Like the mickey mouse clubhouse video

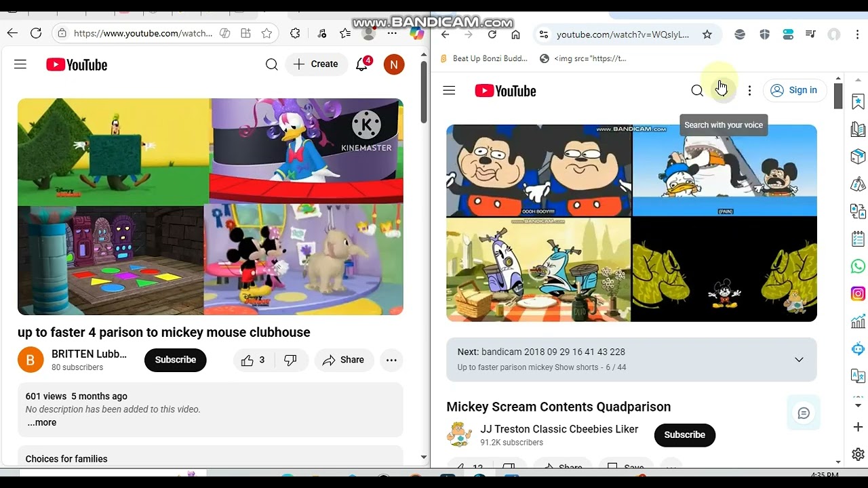[x=252, y=360]
